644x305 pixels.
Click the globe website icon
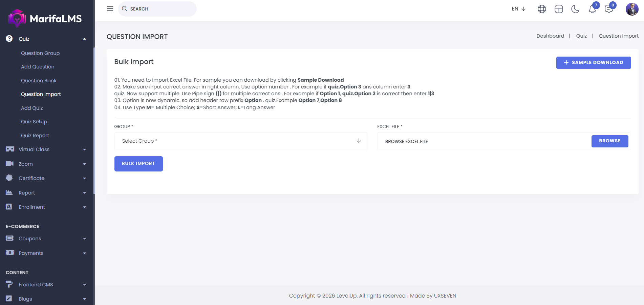542,9
